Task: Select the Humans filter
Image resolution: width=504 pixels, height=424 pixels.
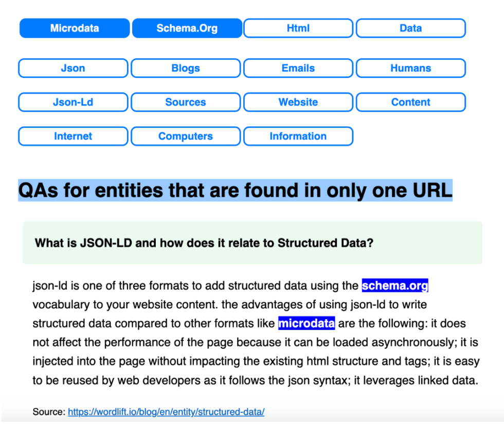Action: pyautogui.click(x=410, y=68)
